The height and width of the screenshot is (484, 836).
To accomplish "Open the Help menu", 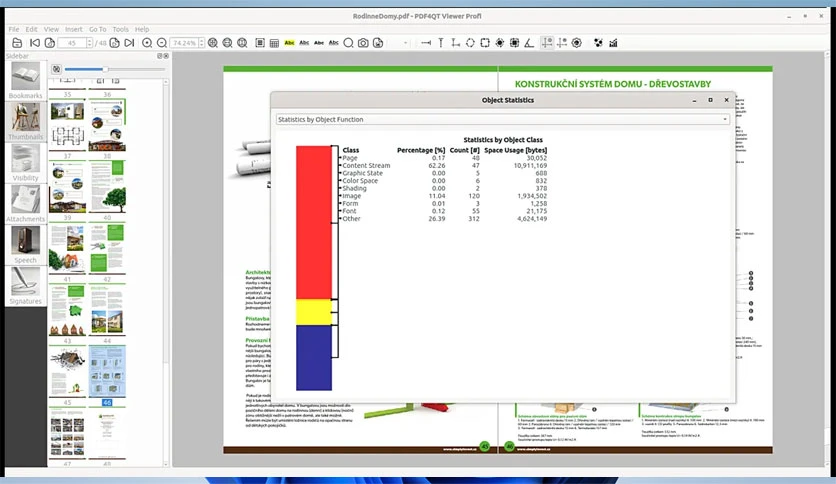I will click(x=142, y=29).
